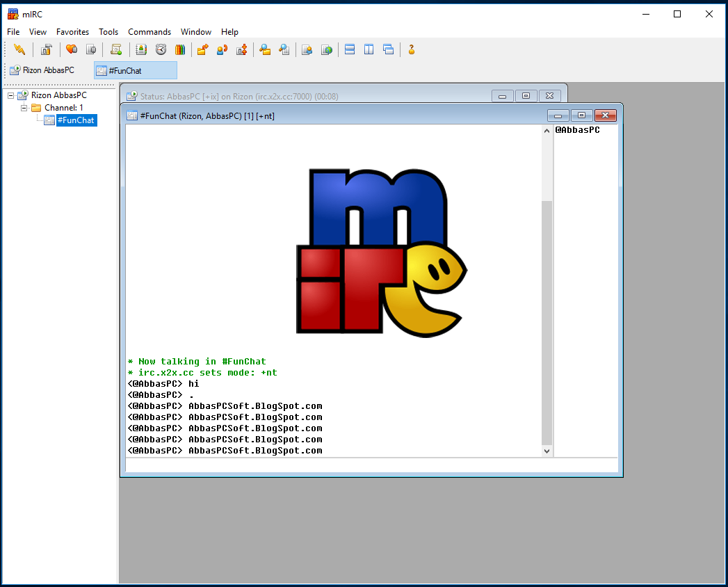Click the Connect lightning bolt toolbar icon
728x587 pixels.
tap(19, 49)
